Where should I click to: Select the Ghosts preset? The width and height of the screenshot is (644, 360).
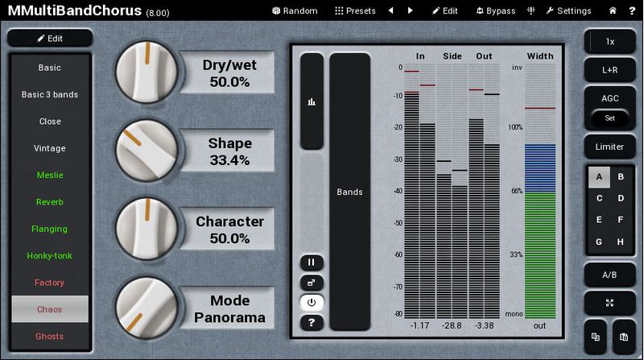pos(50,336)
